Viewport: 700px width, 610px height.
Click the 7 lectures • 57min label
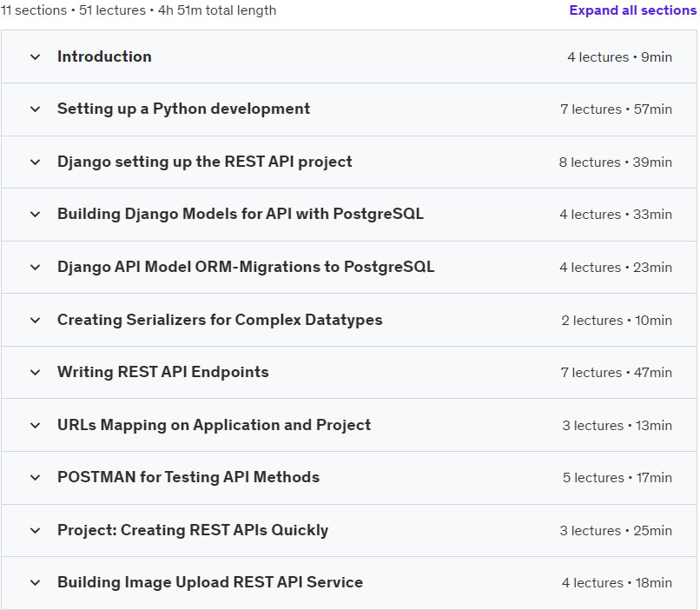616,109
